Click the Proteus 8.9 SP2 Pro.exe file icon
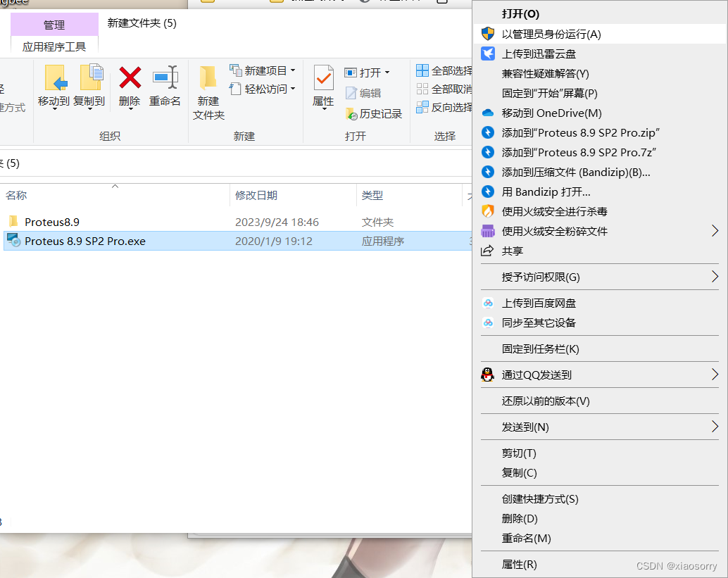This screenshot has height=578, width=728. [x=14, y=241]
